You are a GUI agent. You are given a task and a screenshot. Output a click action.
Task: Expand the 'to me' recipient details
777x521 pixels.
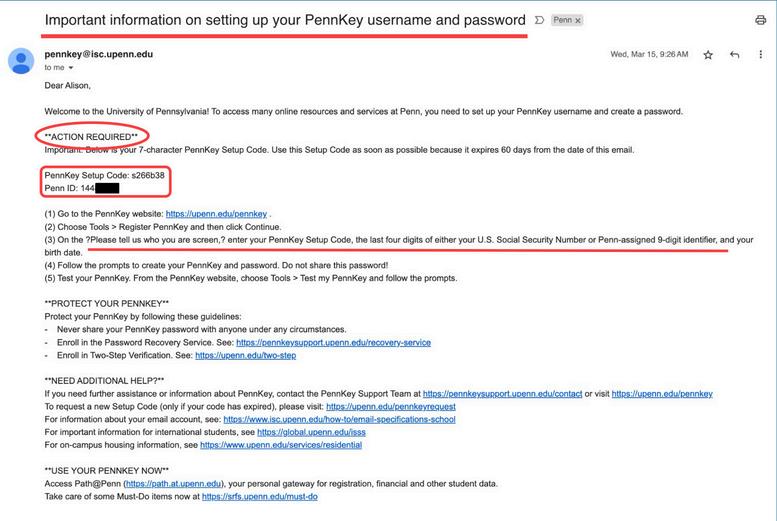click(70, 68)
